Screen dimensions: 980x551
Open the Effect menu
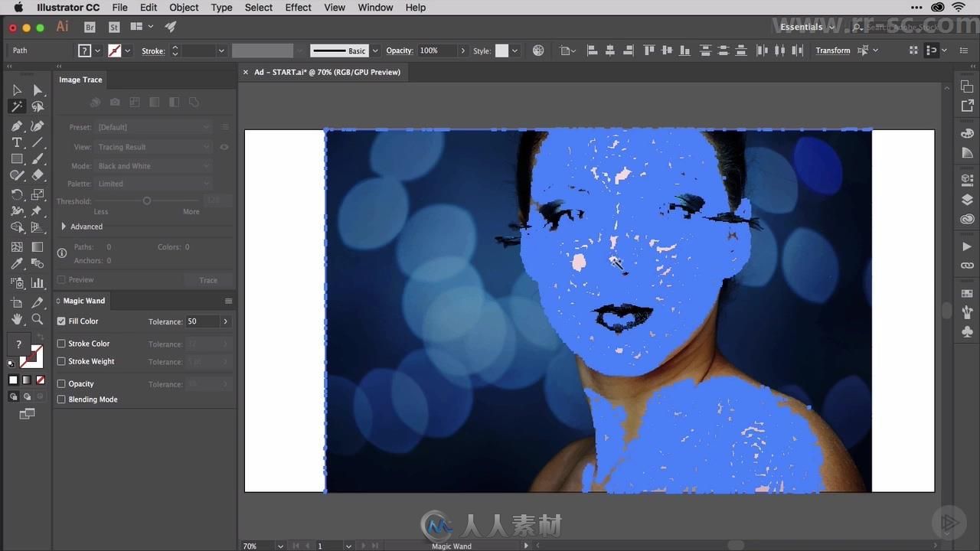[x=298, y=8]
